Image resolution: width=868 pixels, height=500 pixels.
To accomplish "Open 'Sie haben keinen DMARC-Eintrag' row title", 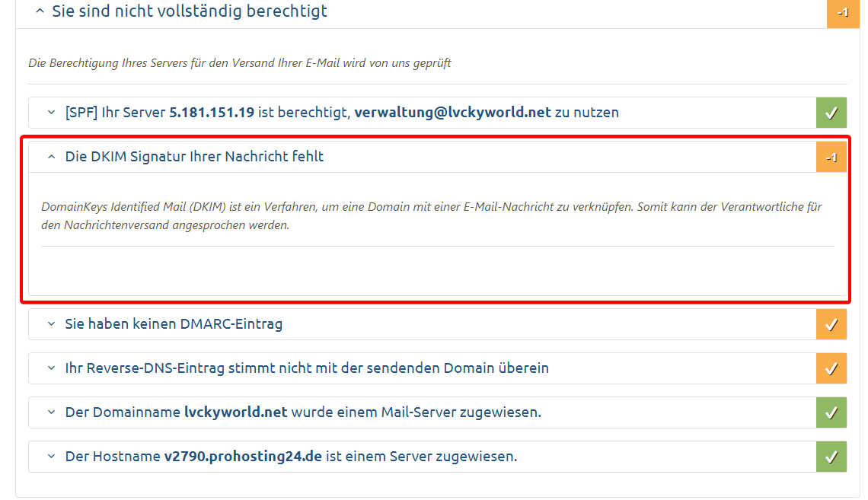I will 174,324.
